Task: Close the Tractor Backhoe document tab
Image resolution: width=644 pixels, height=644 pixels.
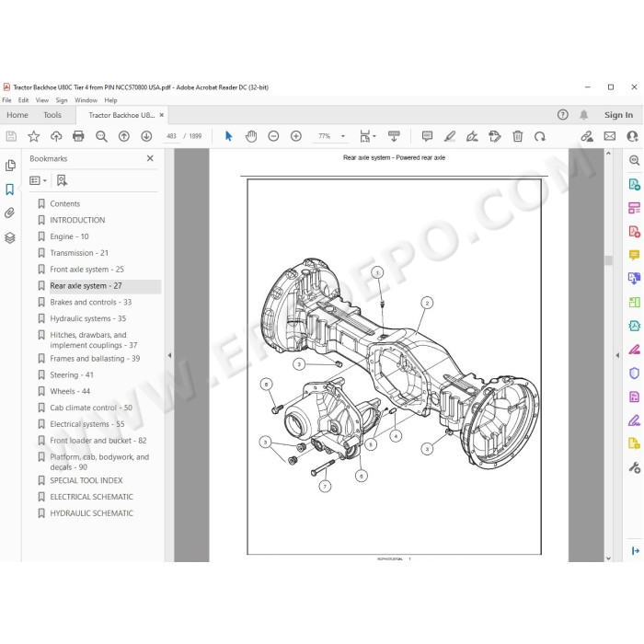Action: tap(162, 115)
